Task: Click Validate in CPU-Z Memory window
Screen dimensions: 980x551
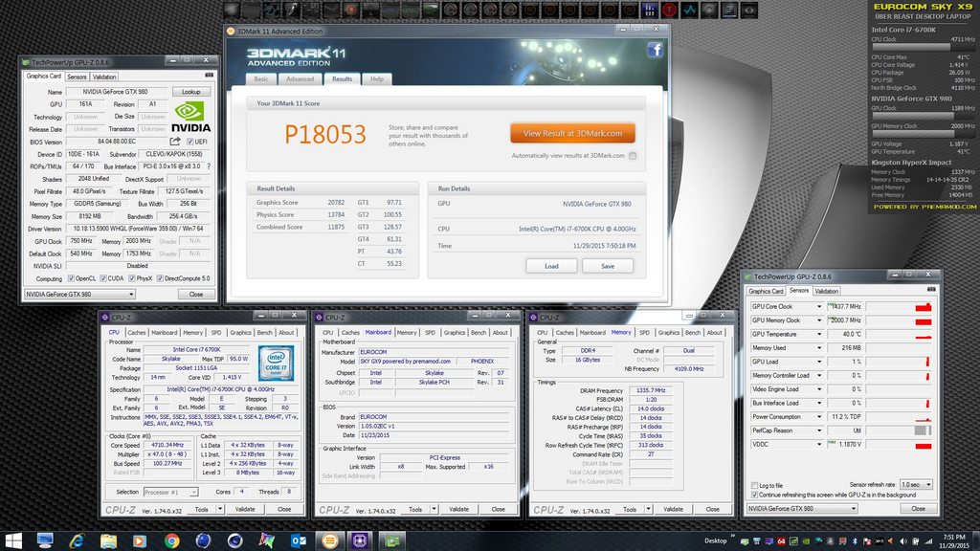Action: 673,509
